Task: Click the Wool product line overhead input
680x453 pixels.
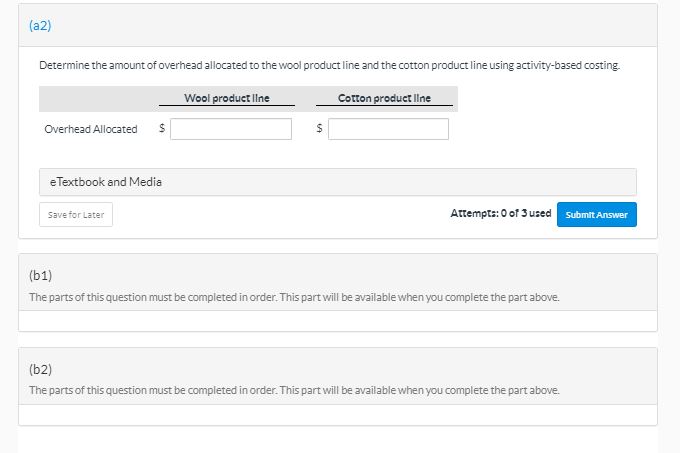Action: 231,129
